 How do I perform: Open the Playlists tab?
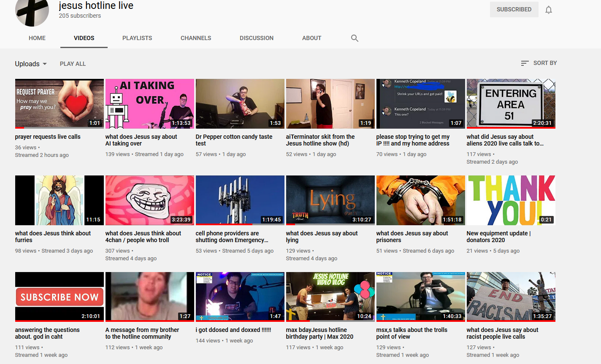pos(137,38)
